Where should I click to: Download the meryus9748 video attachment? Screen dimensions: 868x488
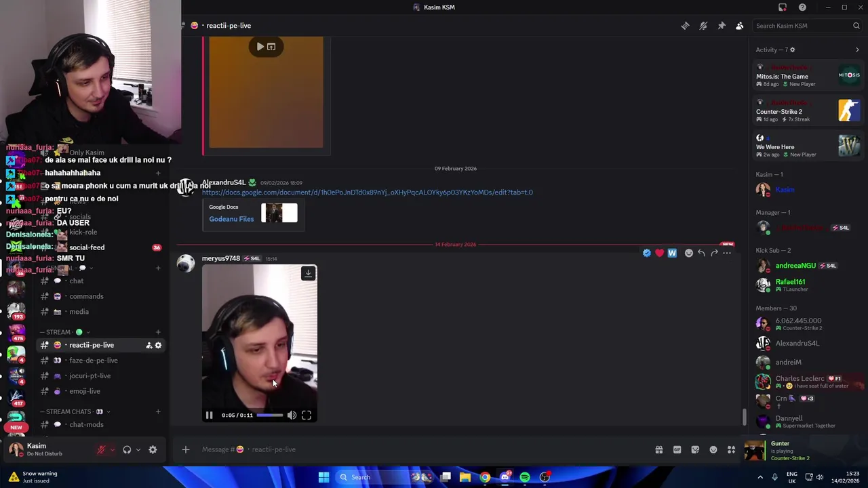[x=308, y=273]
